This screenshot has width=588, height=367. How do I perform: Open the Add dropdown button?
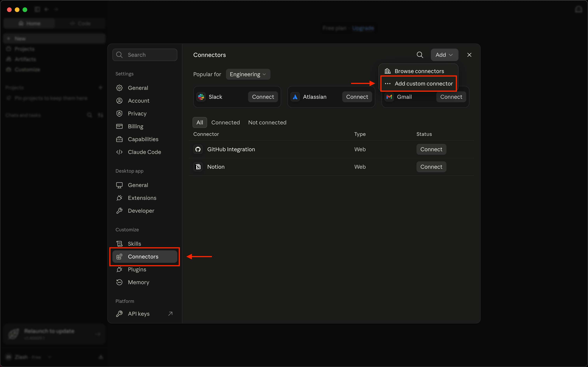(444, 55)
